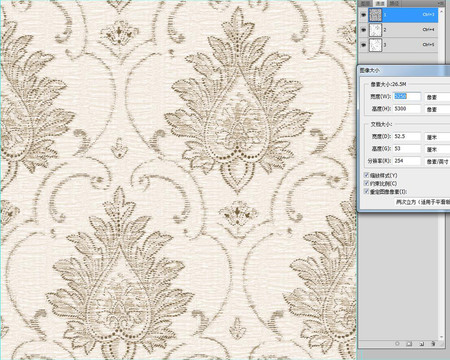This screenshot has width=450, height=360.
Task: Load channel as selection icon
Action: coord(397,343)
